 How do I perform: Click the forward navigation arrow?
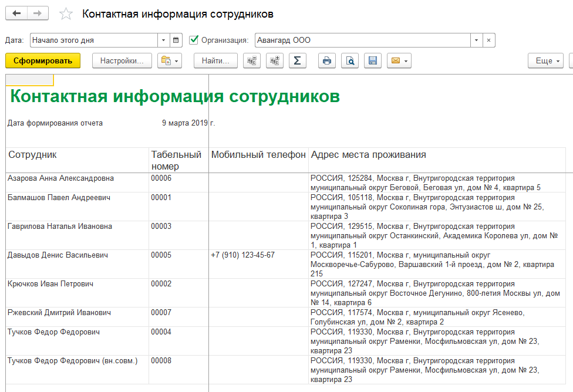coord(38,13)
